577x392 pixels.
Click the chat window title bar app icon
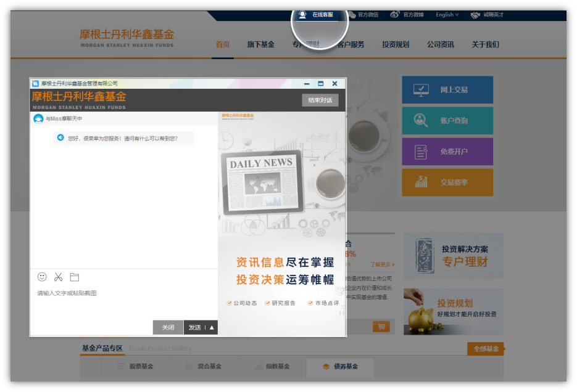point(35,83)
